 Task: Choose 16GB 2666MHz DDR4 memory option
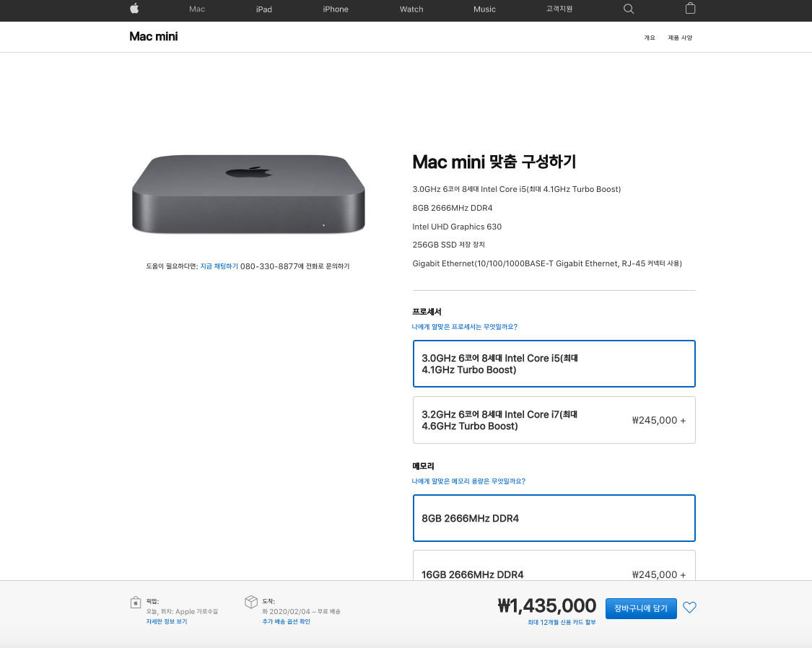coord(554,565)
